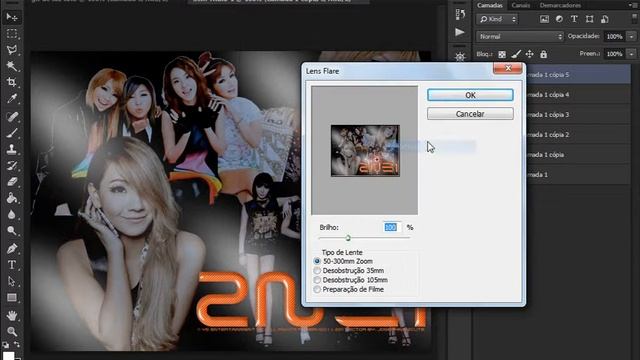
Task: Open the Opacidade slider arrow
Action: (631, 36)
